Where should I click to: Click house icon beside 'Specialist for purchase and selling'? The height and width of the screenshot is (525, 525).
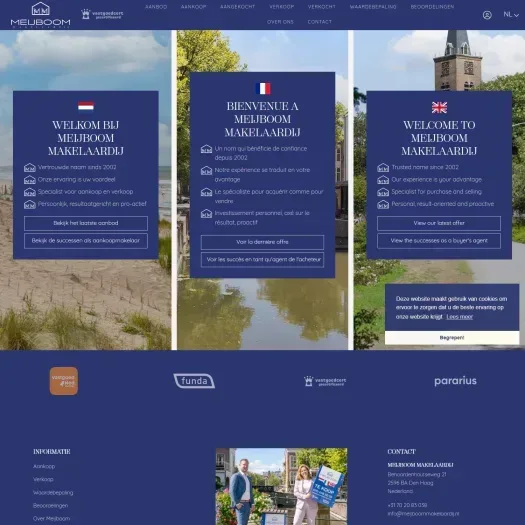[x=383, y=192]
